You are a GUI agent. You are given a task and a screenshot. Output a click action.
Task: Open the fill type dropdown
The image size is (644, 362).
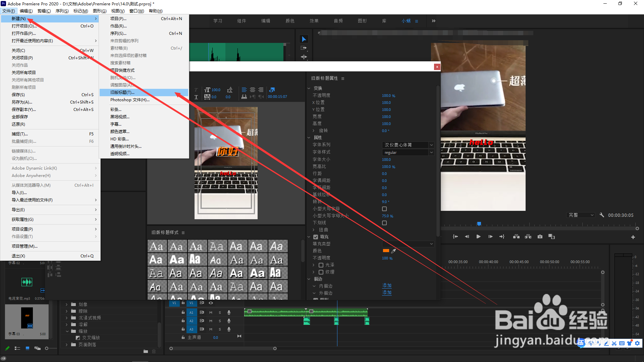(x=408, y=244)
